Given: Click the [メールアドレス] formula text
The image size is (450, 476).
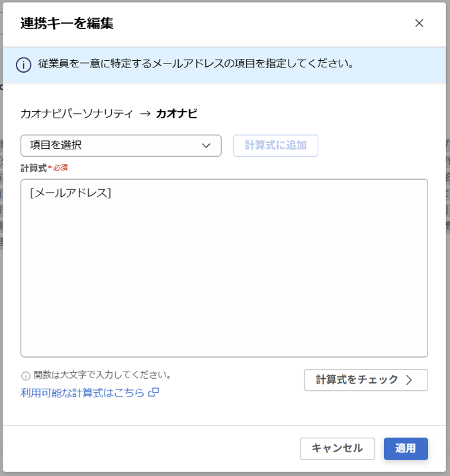Looking at the screenshot, I should [x=71, y=193].
